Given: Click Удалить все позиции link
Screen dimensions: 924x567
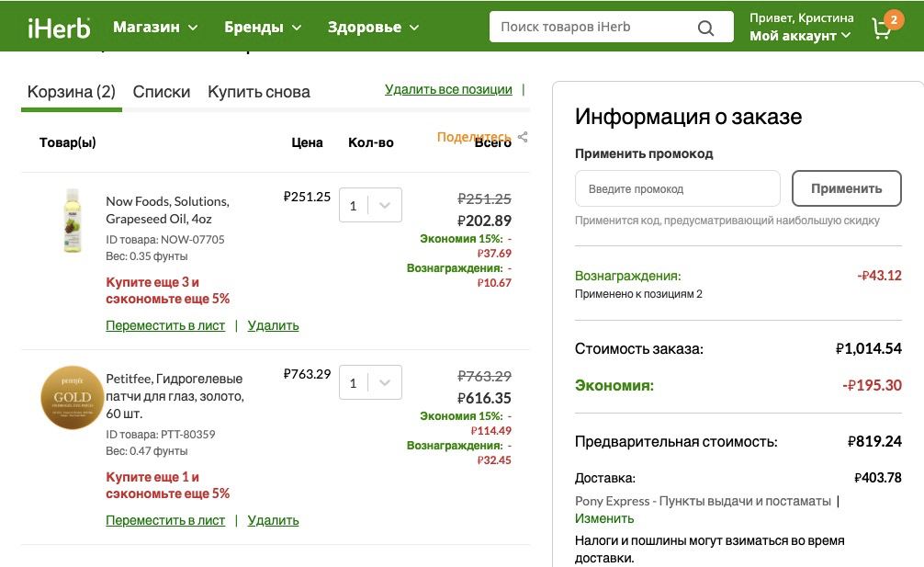Looking at the screenshot, I should (448, 89).
